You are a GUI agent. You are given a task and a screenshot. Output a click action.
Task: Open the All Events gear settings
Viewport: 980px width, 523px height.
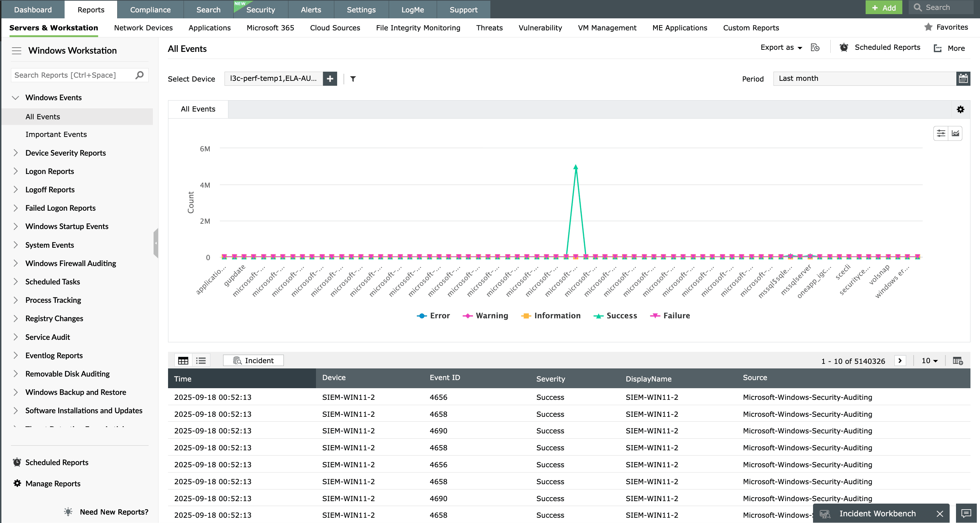(960, 109)
